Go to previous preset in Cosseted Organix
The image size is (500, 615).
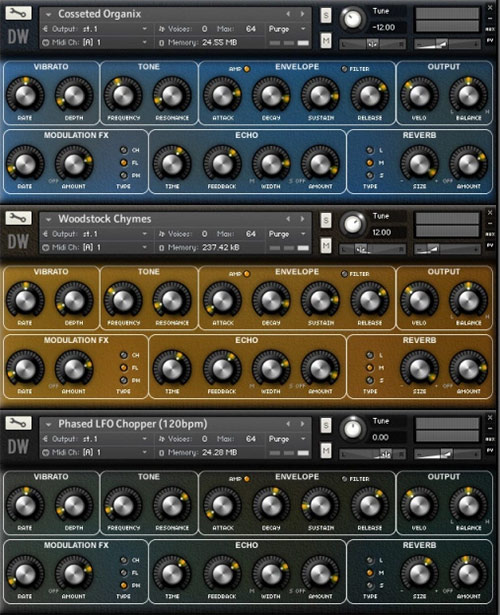tap(288, 14)
